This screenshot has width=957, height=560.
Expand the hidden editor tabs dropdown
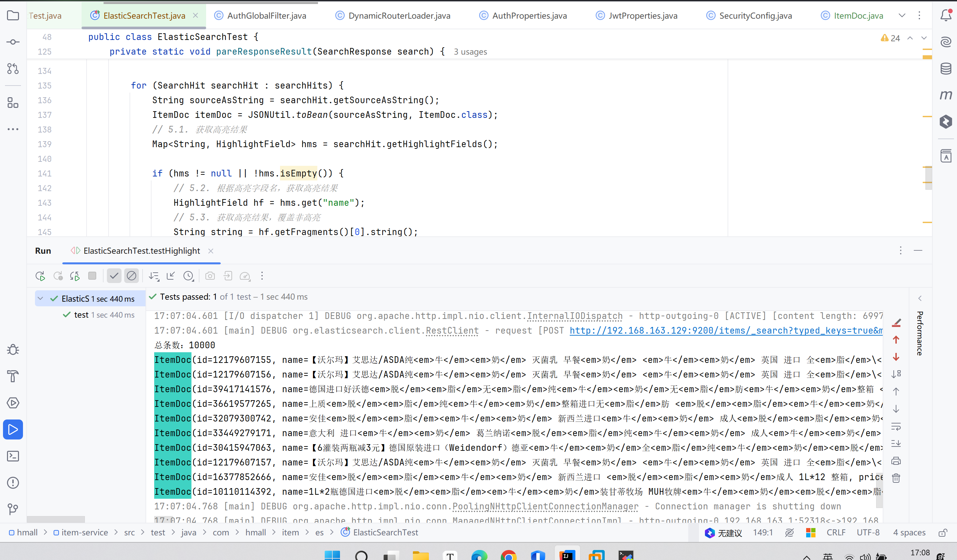pyautogui.click(x=902, y=16)
